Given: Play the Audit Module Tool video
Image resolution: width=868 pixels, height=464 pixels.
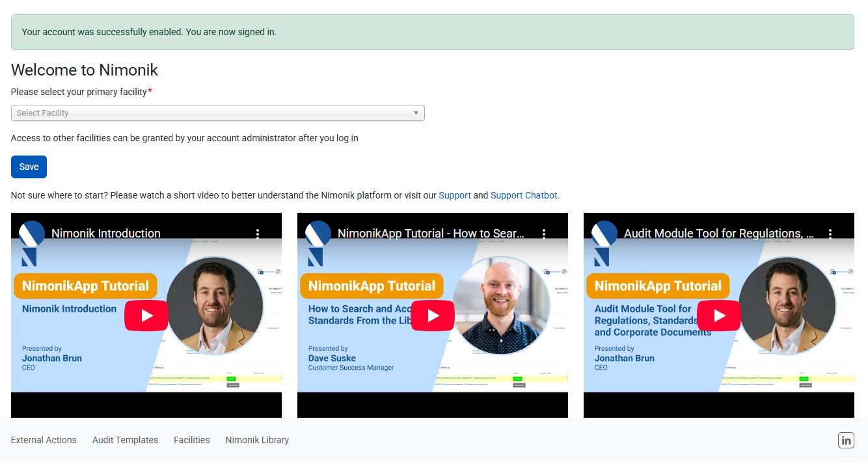Looking at the screenshot, I should (719, 316).
